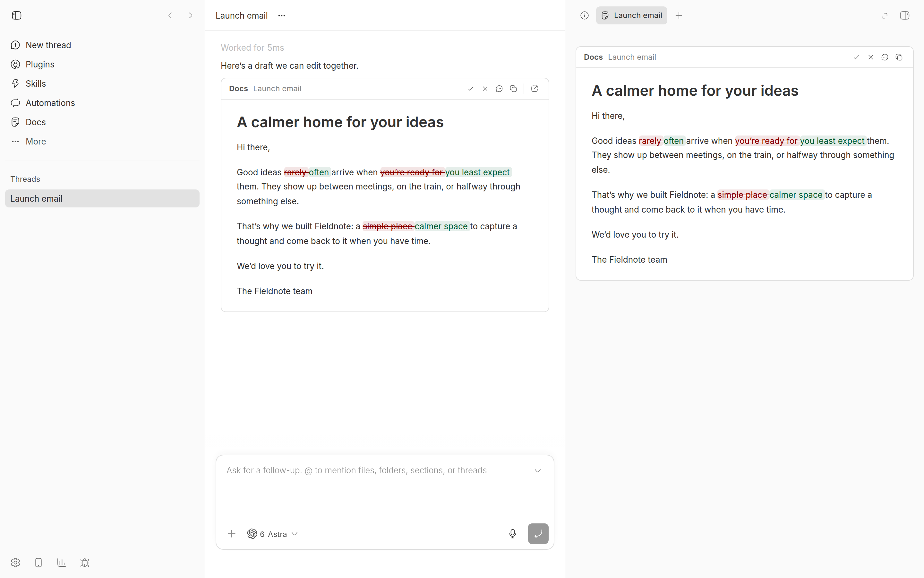This screenshot has width=924, height=578.
Task: Show the info icon in right panel
Action: [x=584, y=15]
